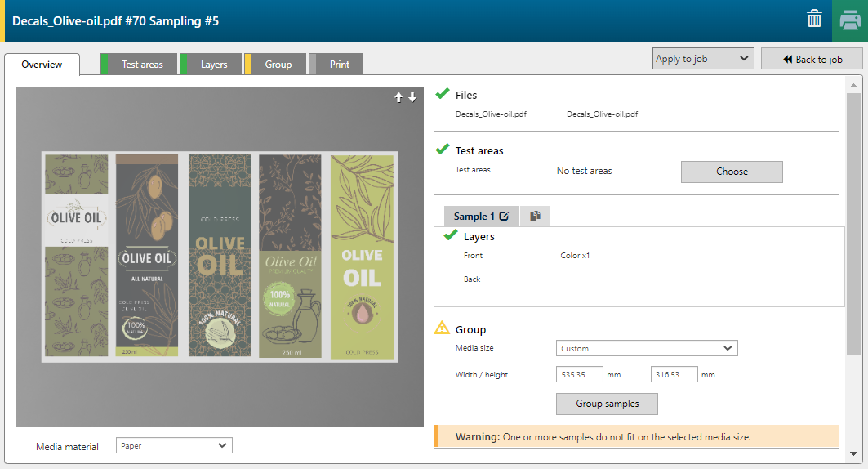Click the green checkmark beside Layers
Image resolution: width=868 pixels, height=469 pixels.
(x=450, y=236)
